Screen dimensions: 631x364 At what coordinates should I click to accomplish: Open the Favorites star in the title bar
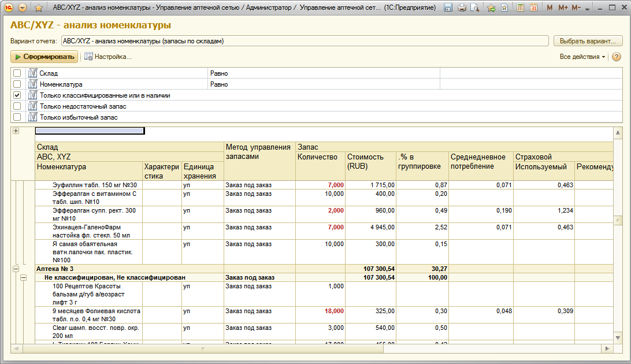39,8
